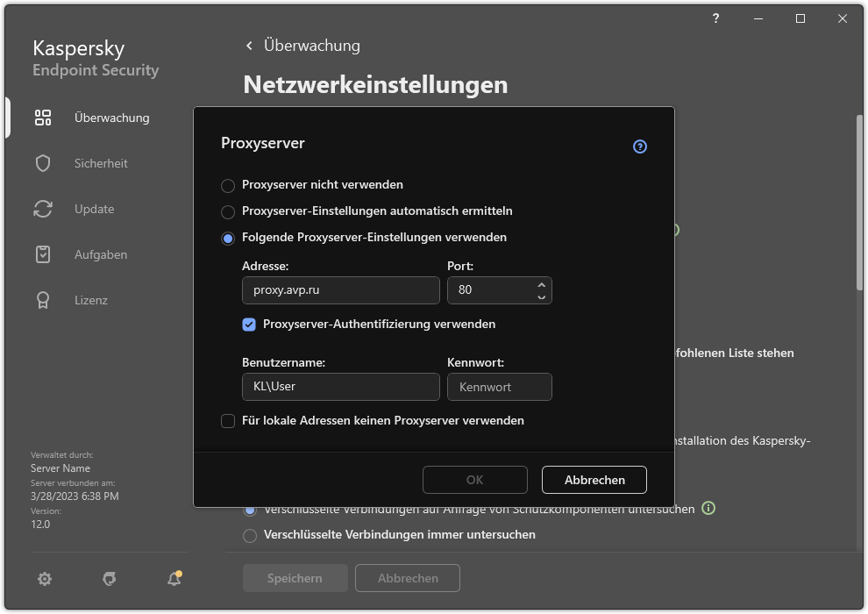Open the support icon at the bottom bar
The image size is (868, 614).
pos(109,579)
